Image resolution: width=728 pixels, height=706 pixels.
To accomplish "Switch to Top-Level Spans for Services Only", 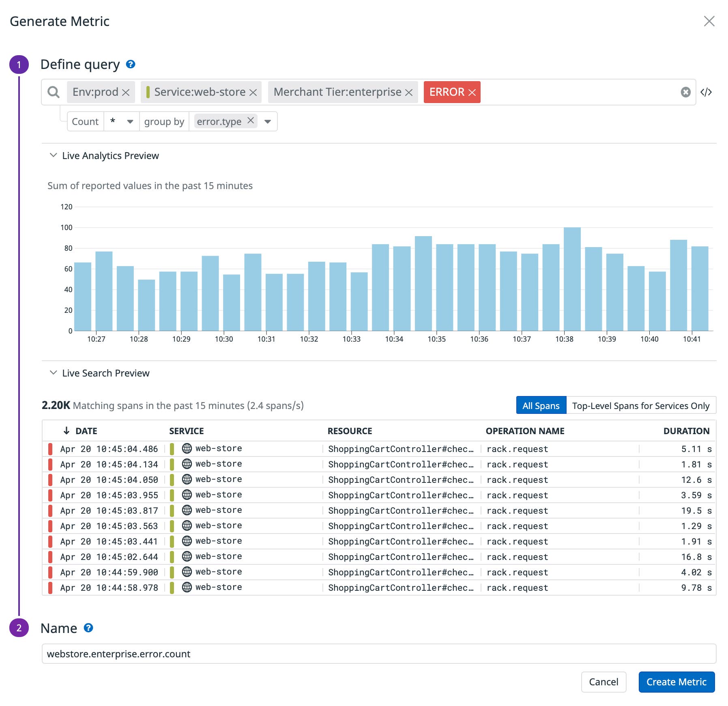I will pos(640,405).
